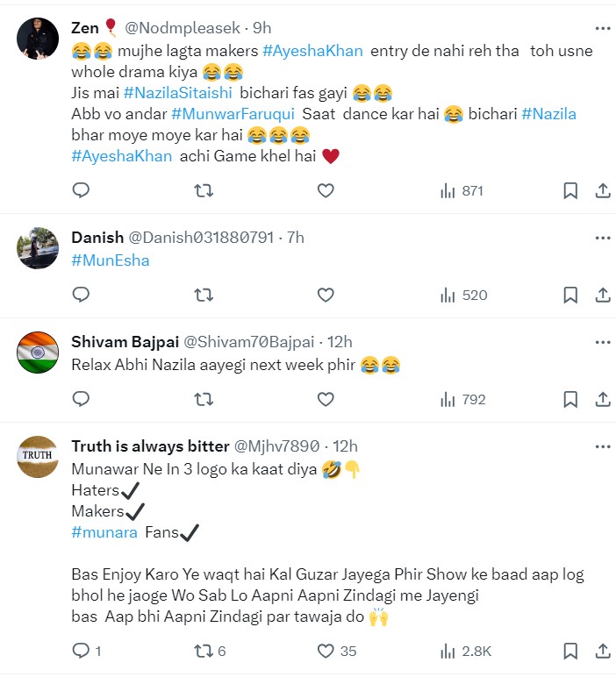Like Shivam Bajpai's tweet

[x=326, y=399]
